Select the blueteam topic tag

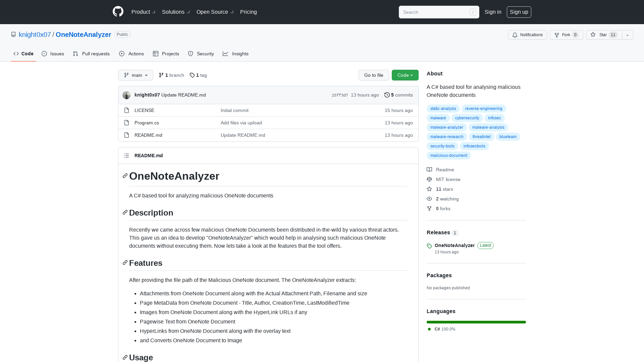(508, 137)
